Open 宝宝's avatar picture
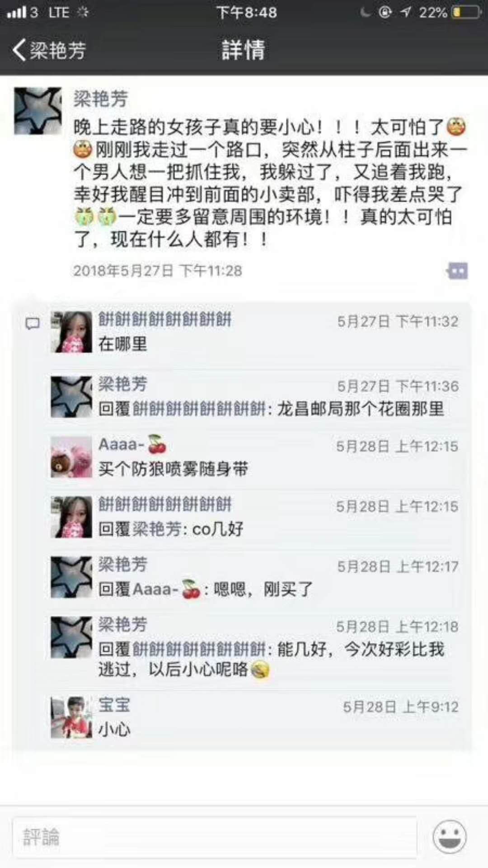The image size is (488, 868). [x=71, y=717]
